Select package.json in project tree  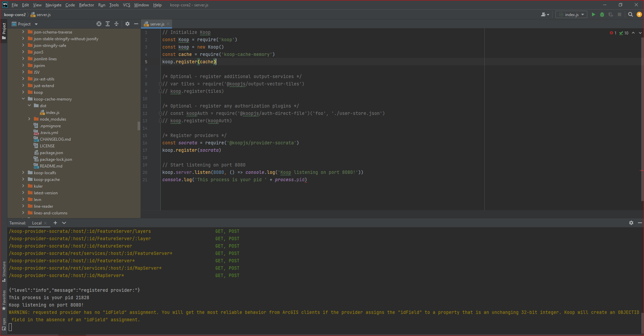pyautogui.click(x=48, y=153)
